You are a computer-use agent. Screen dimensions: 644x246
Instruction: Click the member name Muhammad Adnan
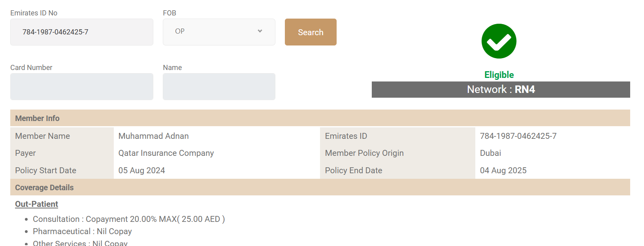pyautogui.click(x=153, y=136)
